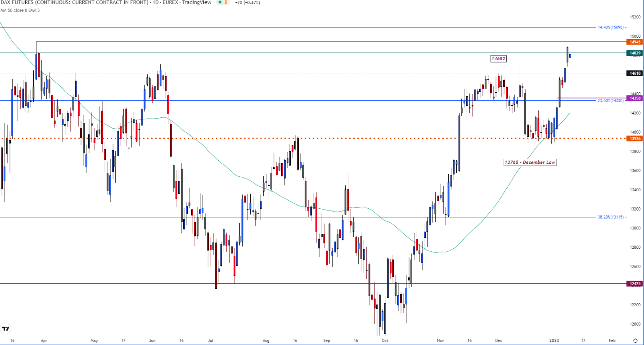This screenshot has height=345, width=644.
Task: Select the 38.20%(13115) Fibonacci label
Action: [610, 217]
